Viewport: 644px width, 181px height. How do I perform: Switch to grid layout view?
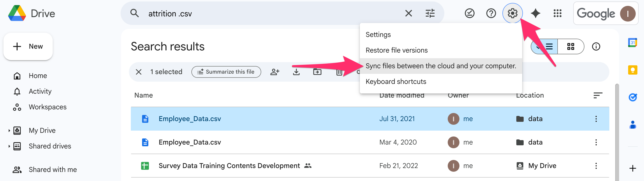click(x=571, y=46)
